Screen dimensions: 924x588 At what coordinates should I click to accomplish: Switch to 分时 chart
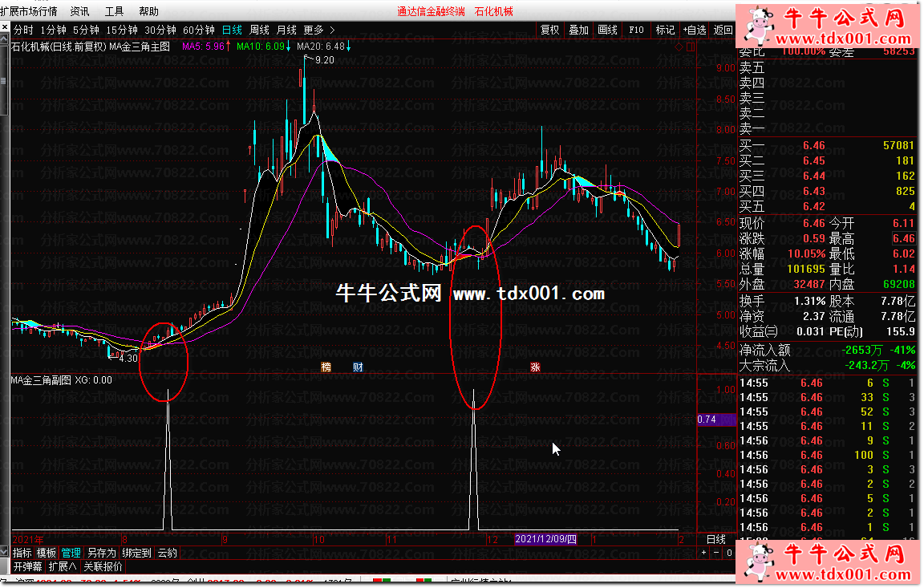(x=23, y=30)
